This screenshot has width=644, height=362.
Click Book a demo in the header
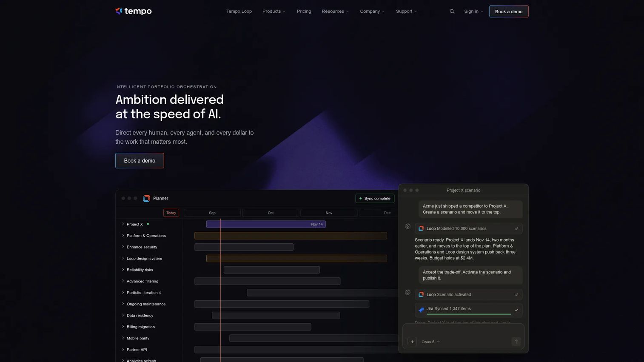[x=509, y=11]
